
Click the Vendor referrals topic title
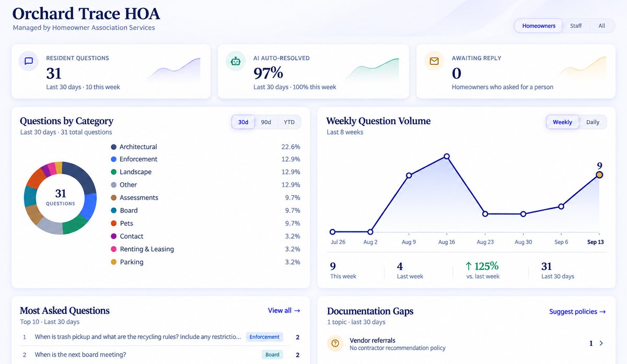tap(372, 340)
